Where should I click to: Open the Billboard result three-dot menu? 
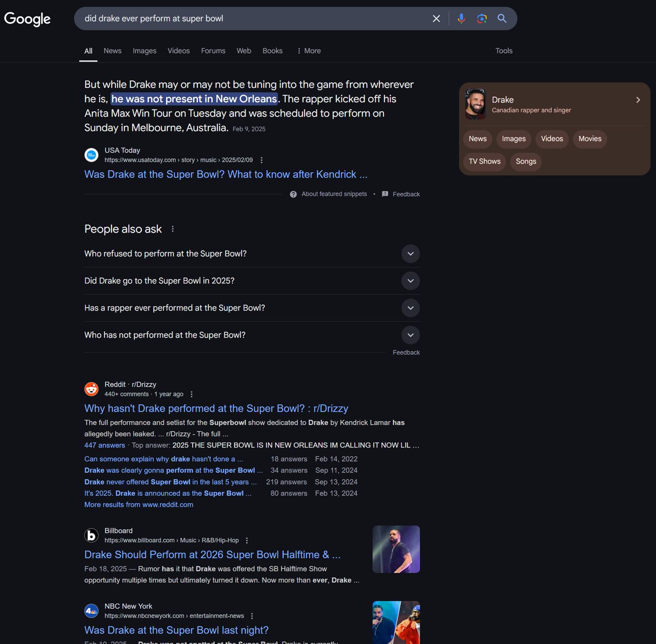click(x=247, y=541)
